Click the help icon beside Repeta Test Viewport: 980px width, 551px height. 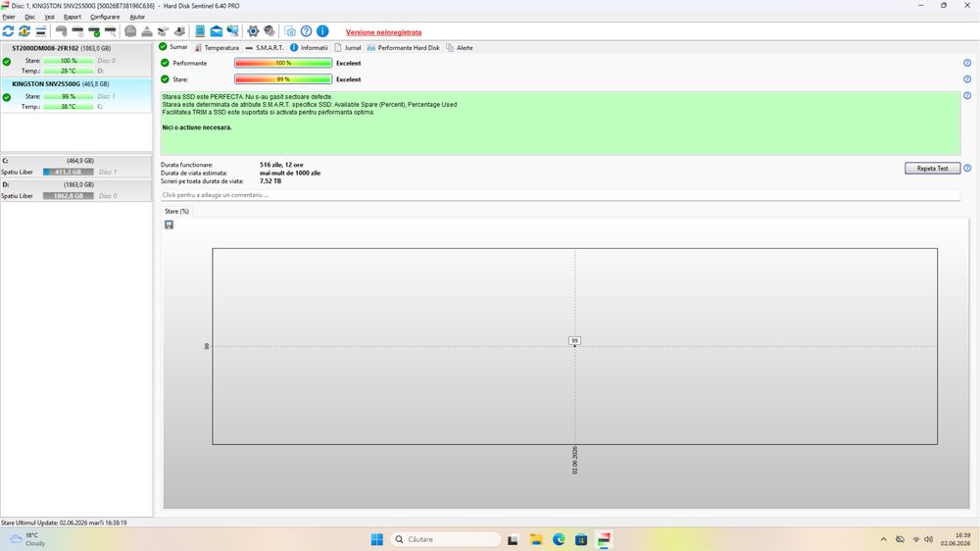pyautogui.click(x=967, y=169)
